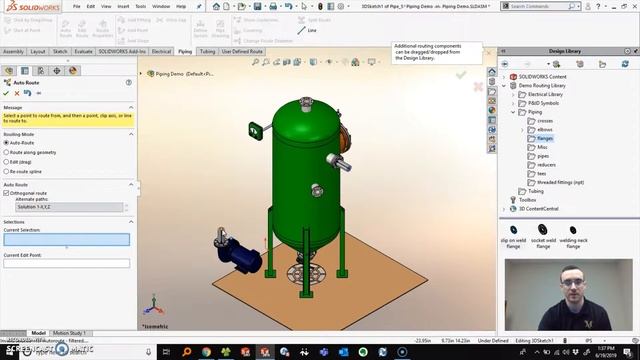Screen dimensions: 640x360
Task: Accept Auto Route with green checkmark
Action: click(x=6, y=93)
